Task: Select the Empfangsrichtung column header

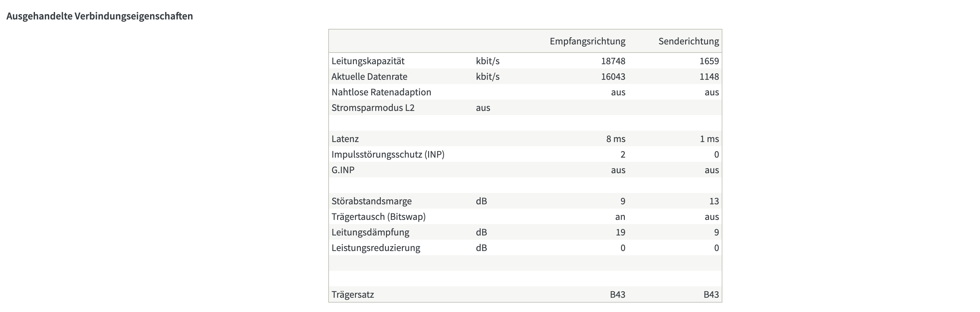Action: point(588,42)
